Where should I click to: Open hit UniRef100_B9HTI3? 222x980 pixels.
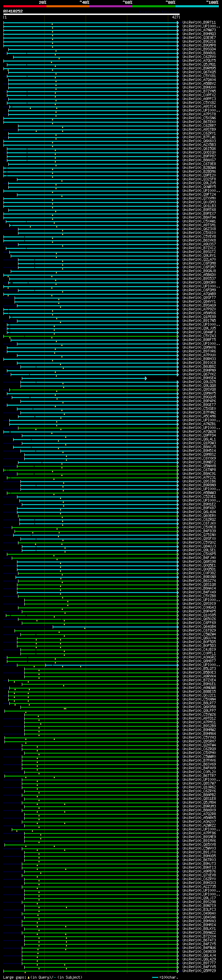point(199,868)
